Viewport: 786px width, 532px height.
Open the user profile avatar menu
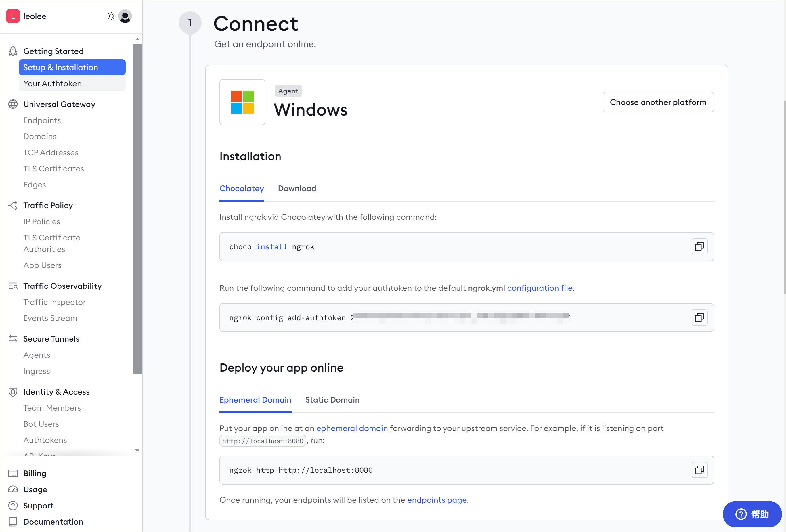pyautogui.click(x=125, y=16)
